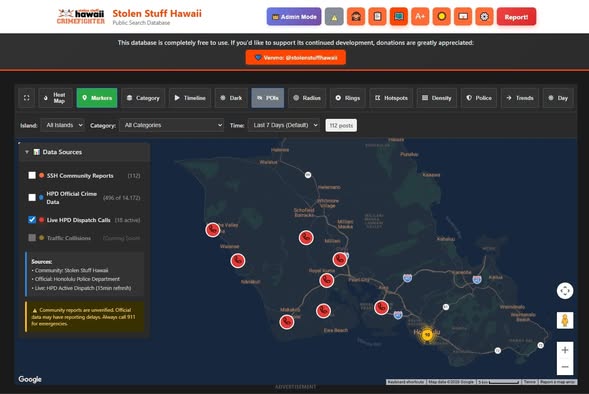Click Report a map error link
Viewport: 589px width, 394px height.
point(557,382)
